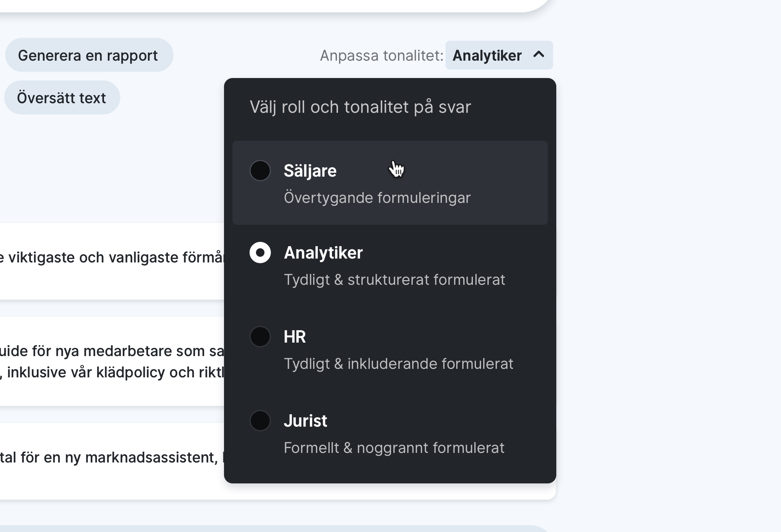Screen dimensions: 781x532
Task: Click the Generera en rapport button
Action: (x=89, y=55)
